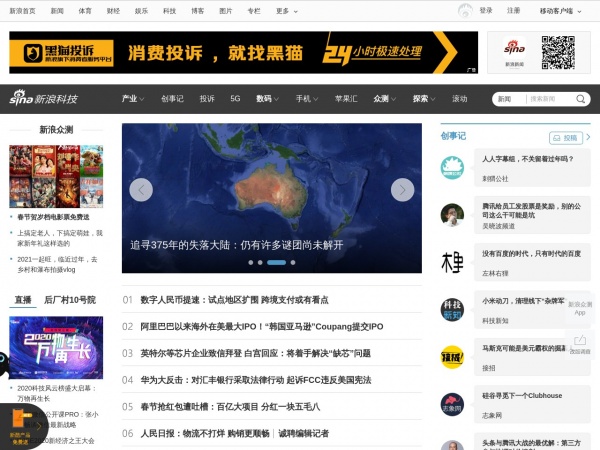Expand 探索 nav dropdown
This screenshot has height=450, width=600.
pos(424,99)
